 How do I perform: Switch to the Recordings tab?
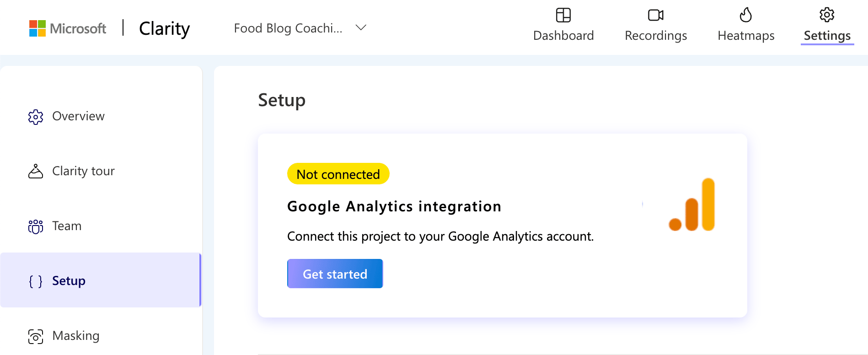pos(656,26)
